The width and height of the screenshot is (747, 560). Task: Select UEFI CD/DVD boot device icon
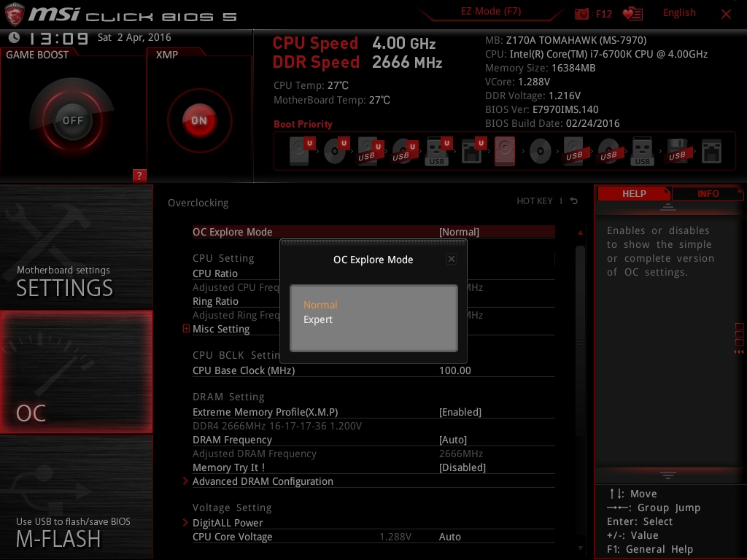(336, 151)
